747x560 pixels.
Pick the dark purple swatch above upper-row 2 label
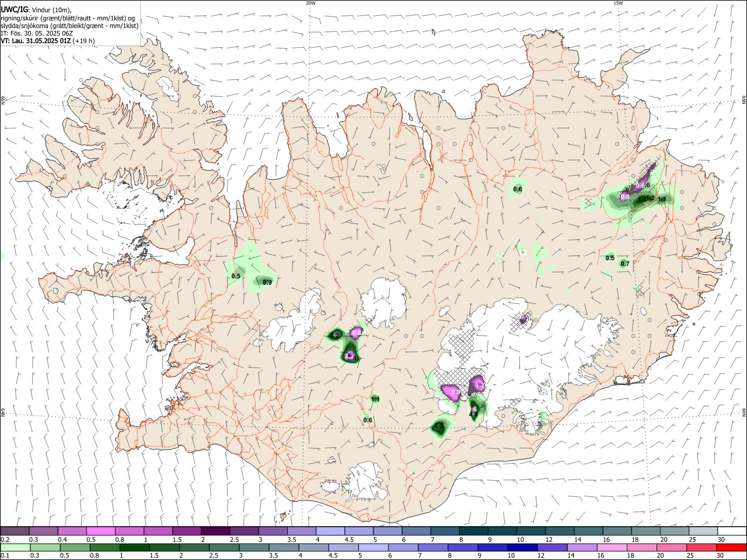click(x=215, y=531)
